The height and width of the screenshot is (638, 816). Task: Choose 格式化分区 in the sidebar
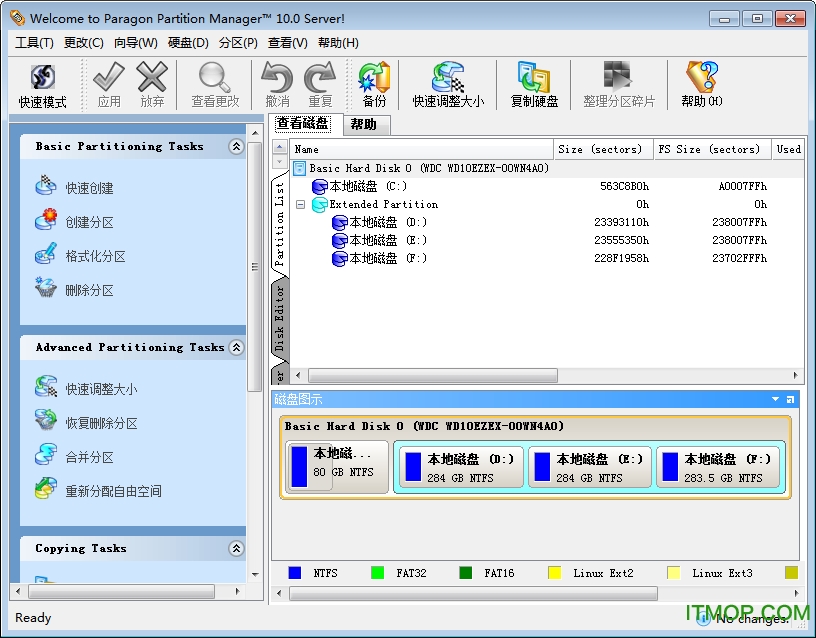tap(95, 256)
